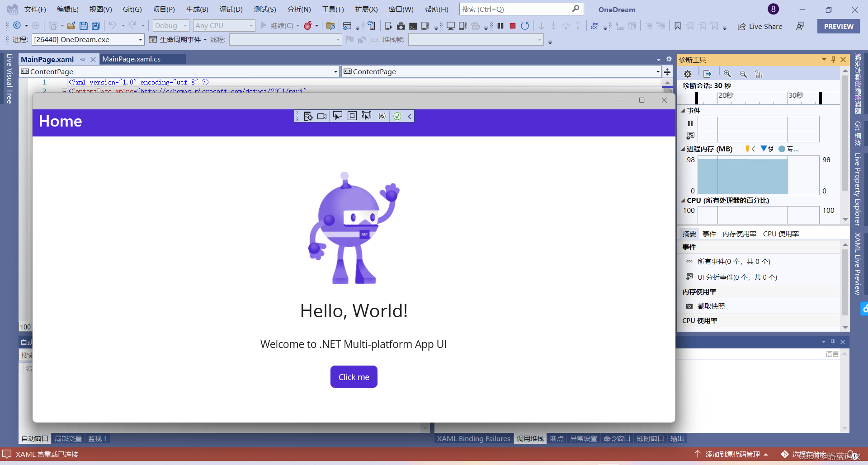The image size is (868, 465).
Task: Click in the 搜索 (Ctrl+Q) search box
Action: [x=521, y=9]
